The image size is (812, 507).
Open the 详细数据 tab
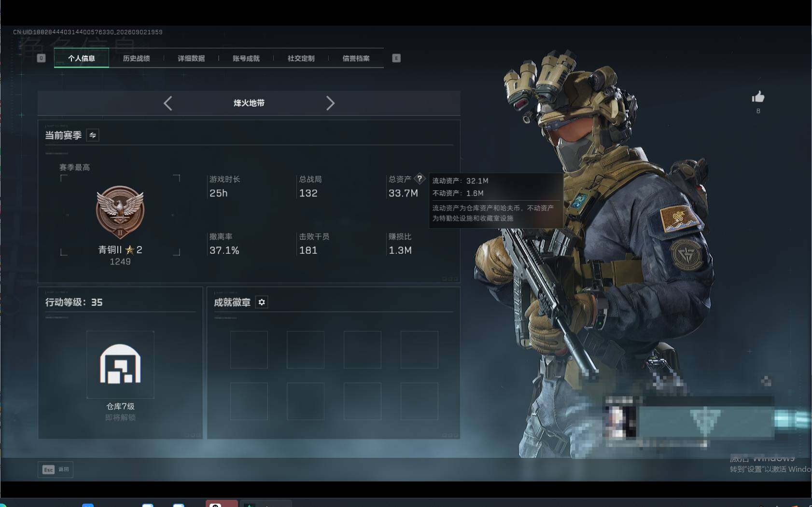click(191, 58)
